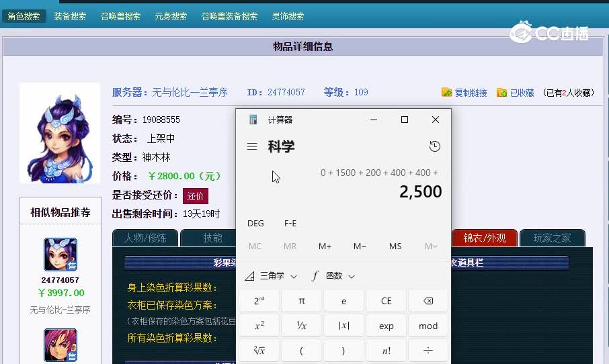Image resolution: width=609 pixels, height=364 pixels.
Task: Open the red-haired character recommendation thumbnail
Action: [x=60, y=345]
